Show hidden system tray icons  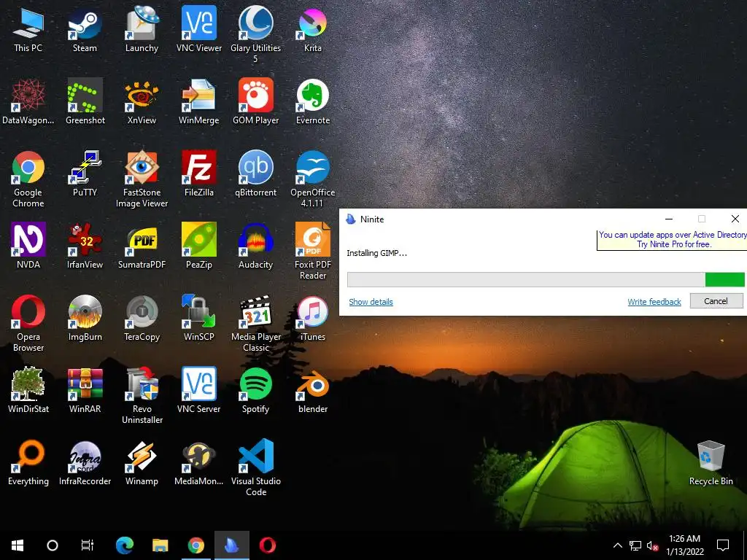tap(617, 545)
